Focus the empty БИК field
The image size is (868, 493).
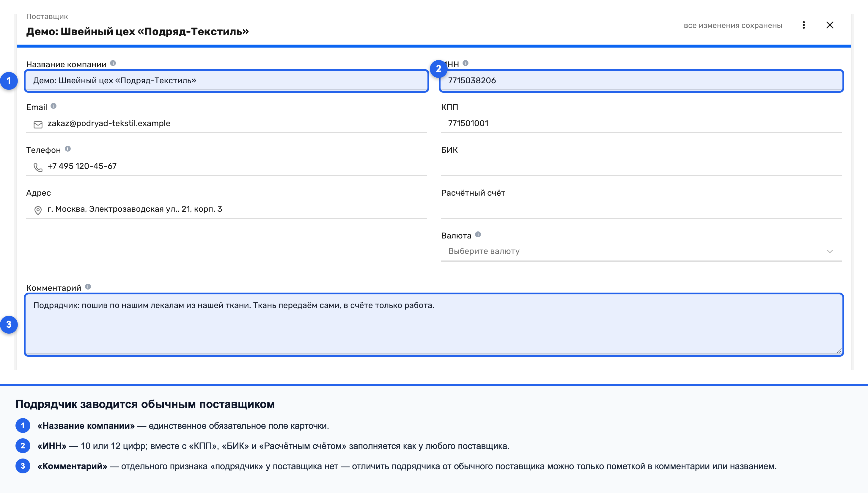click(x=641, y=166)
